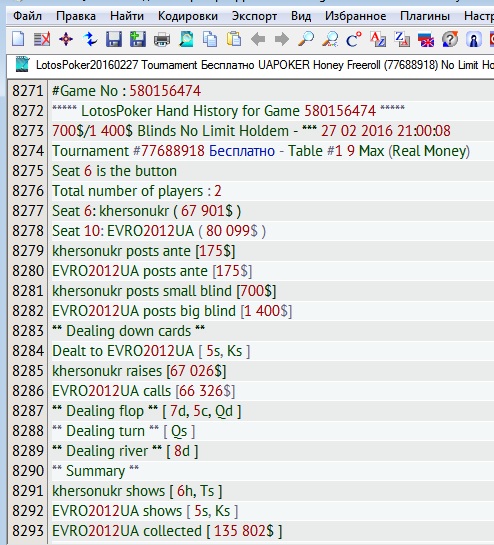Click the blue swap arrows icon
494x545 pixels.
(x=90, y=39)
